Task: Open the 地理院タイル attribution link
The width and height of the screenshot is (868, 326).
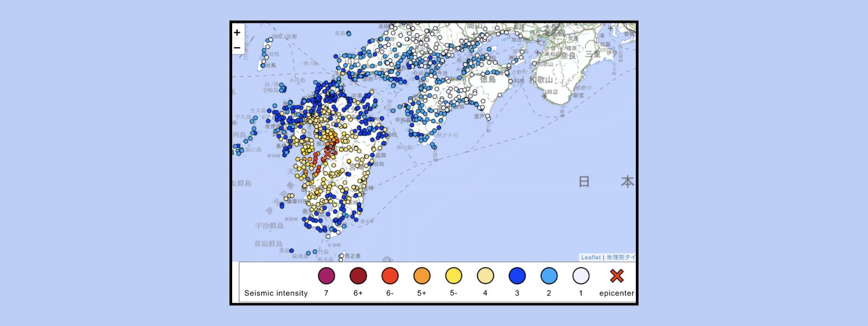Action: pyautogui.click(x=621, y=258)
